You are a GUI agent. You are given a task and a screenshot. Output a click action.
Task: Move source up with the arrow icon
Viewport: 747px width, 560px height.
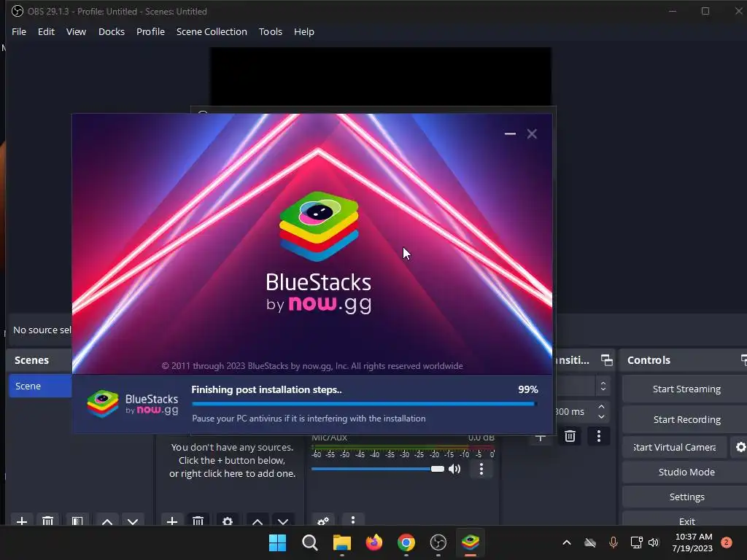click(x=258, y=521)
